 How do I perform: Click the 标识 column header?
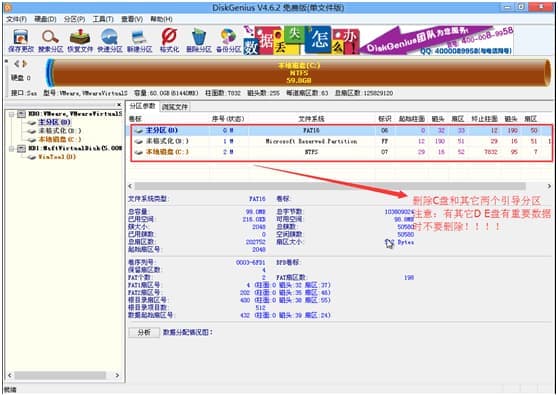point(385,119)
